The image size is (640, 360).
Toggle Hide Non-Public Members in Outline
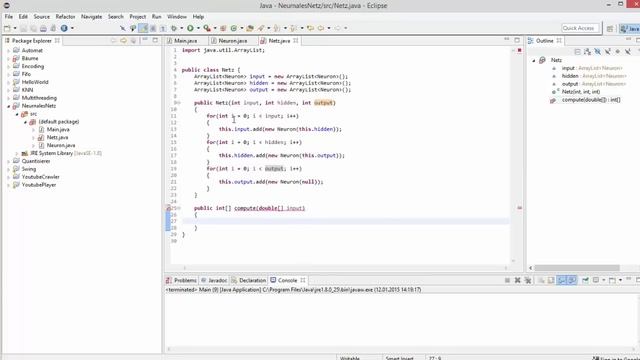pos(618,51)
